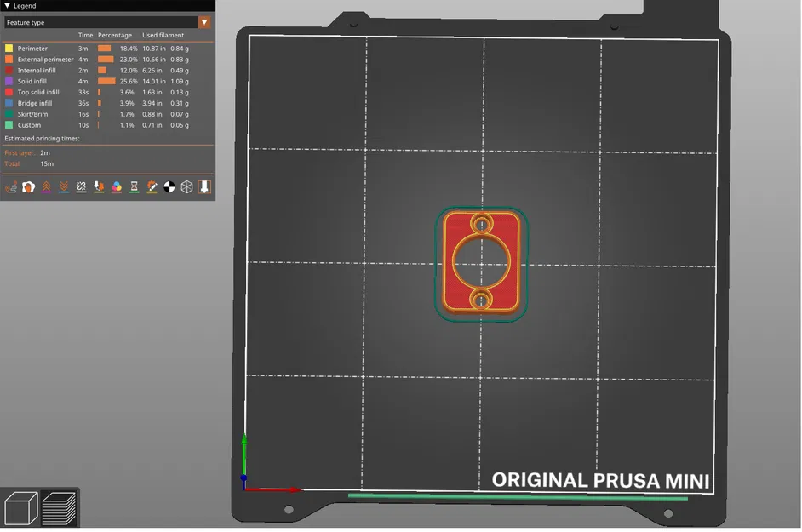Screen dimensions: 802x532
Task: Click the 1.1% value for Custom
Action: (x=127, y=125)
